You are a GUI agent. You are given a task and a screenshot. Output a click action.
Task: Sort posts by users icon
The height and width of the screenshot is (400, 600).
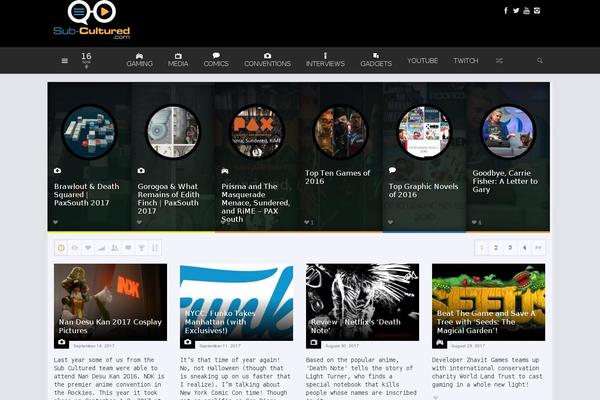click(x=115, y=248)
